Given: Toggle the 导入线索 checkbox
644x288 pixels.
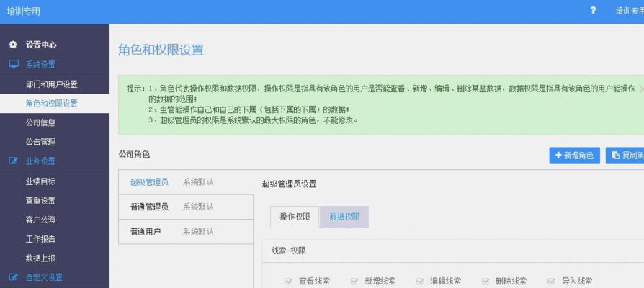Looking at the screenshot, I should 551,282.
